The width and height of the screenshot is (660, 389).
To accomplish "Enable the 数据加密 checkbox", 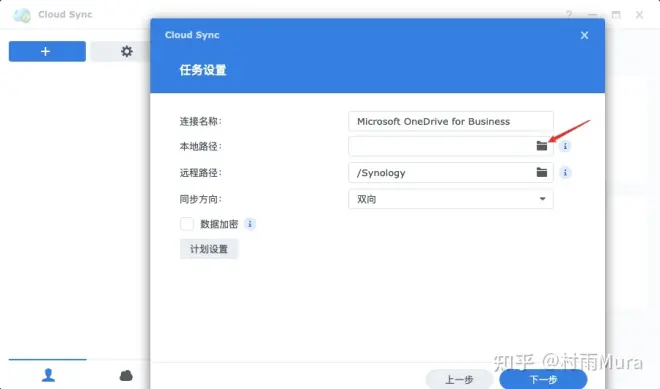I will 187,224.
